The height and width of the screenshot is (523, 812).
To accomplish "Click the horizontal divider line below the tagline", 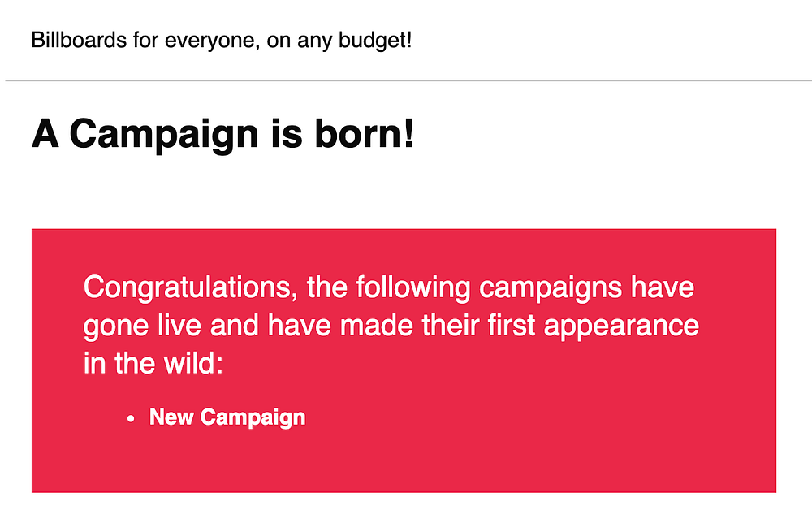I will pyautogui.click(x=406, y=81).
